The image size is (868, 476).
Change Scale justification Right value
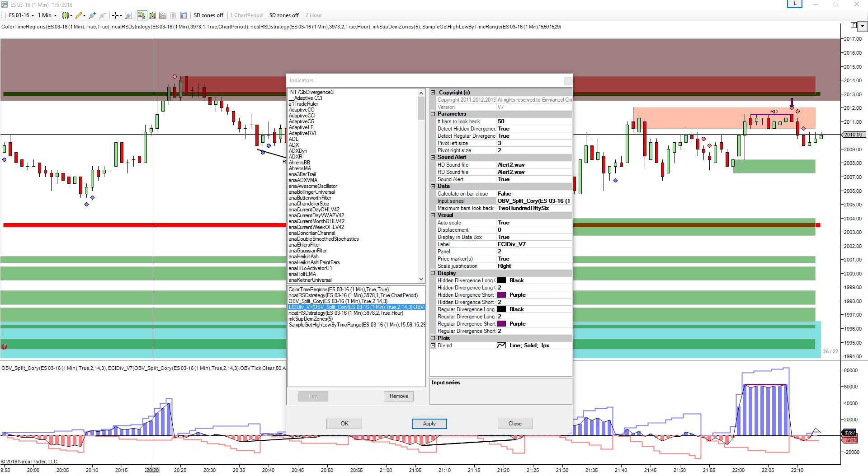coord(534,266)
